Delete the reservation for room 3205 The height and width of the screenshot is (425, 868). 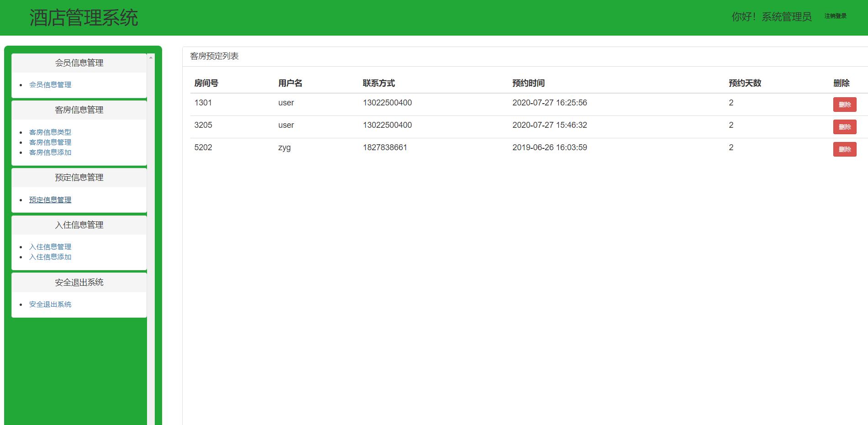point(844,127)
